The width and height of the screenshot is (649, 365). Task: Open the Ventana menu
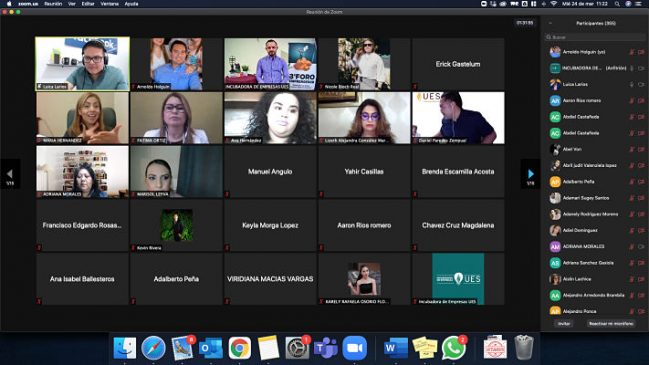(109, 4)
